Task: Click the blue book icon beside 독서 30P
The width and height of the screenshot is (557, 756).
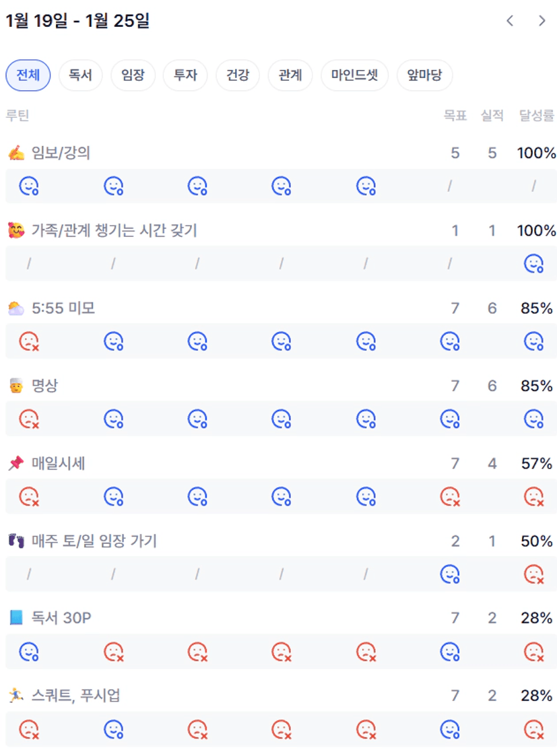Action: [16, 618]
